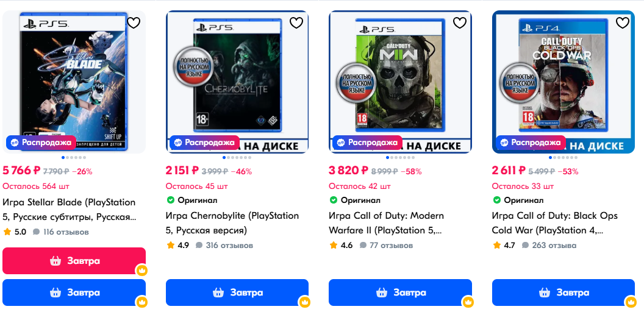Click blue Завтра button under Black Ops Cold War
Viewport: 644px width, 312px height.
coord(563,292)
